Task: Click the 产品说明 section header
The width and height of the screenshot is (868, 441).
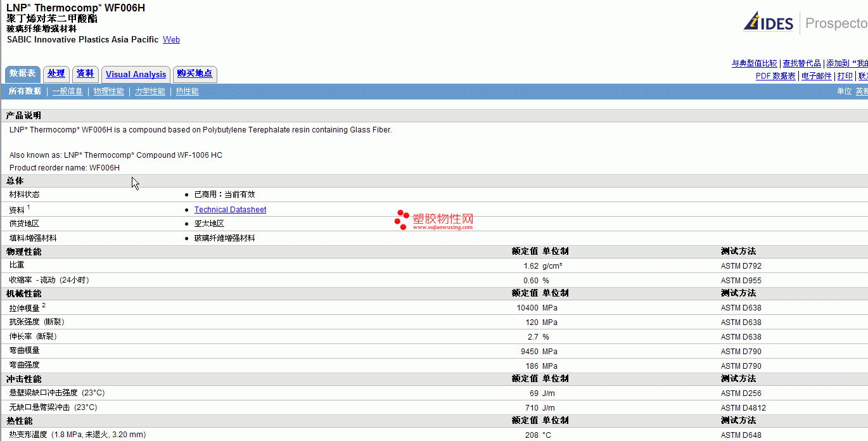Action: [23, 116]
